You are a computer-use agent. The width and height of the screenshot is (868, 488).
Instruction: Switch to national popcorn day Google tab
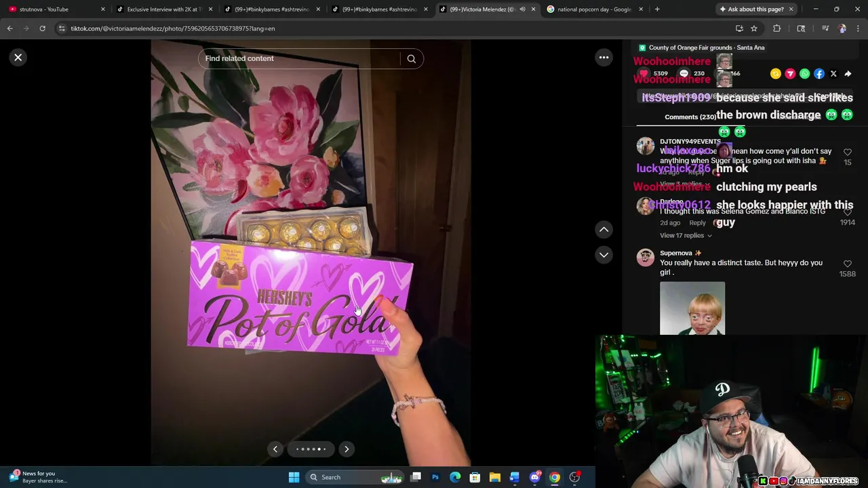coord(593,9)
